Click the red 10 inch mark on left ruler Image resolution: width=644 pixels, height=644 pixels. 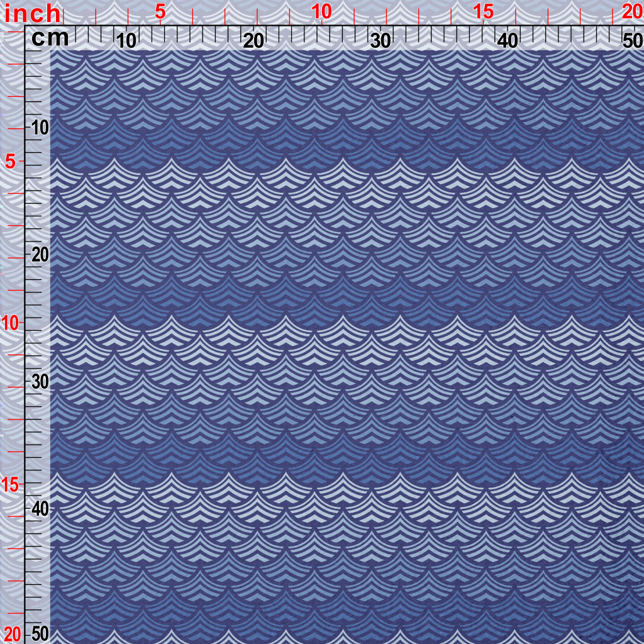click(x=11, y=323)
